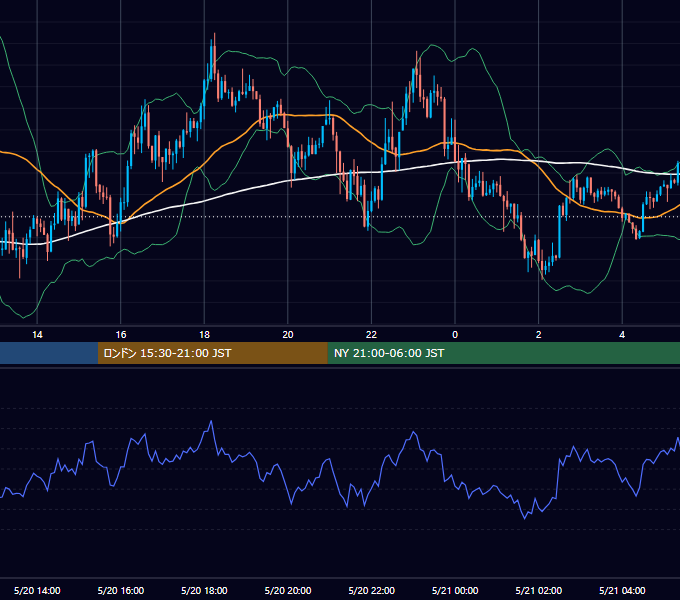The image size is (680, 600).
Task: Click the 4 hour label on upper axis
Action: point(622,335)
